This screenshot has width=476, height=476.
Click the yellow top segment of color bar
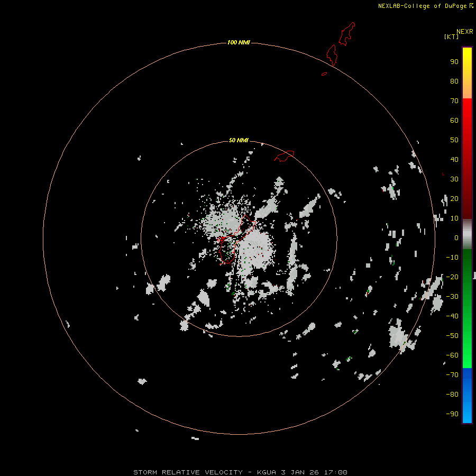click(x=467, y=73)
